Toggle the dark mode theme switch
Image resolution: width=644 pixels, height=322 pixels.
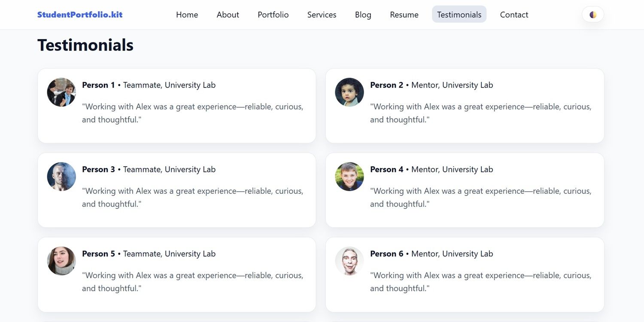tap(593, 15)
